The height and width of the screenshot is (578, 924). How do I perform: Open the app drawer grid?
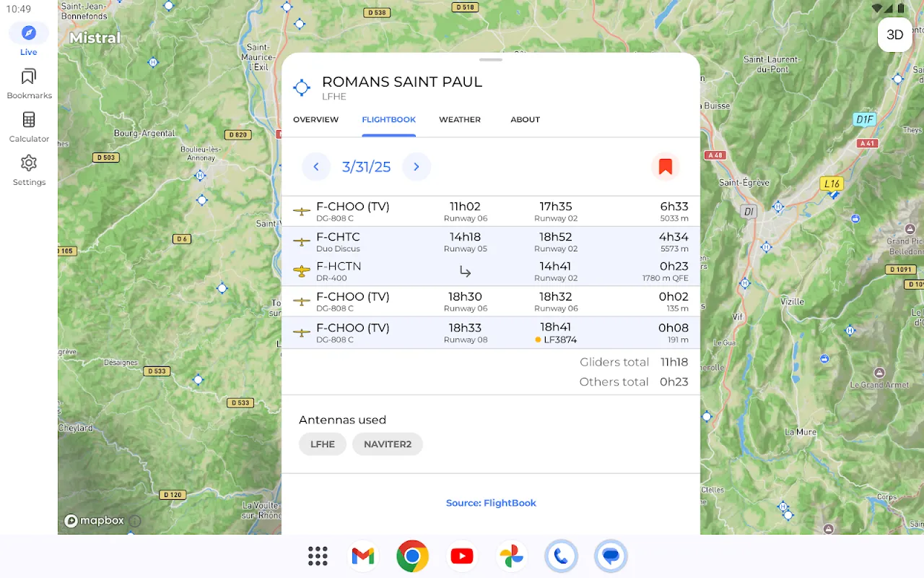pyautogui.click(x=318, y=556)
